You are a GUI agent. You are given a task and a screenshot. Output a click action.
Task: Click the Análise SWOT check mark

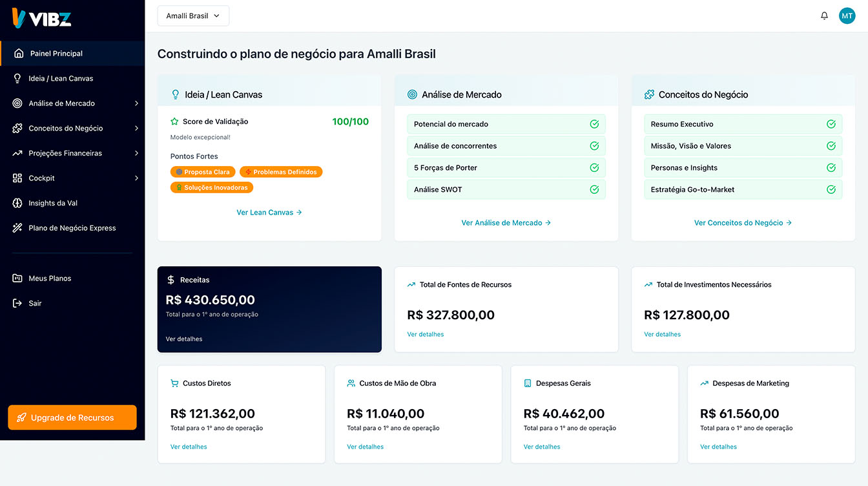[594, 189]
